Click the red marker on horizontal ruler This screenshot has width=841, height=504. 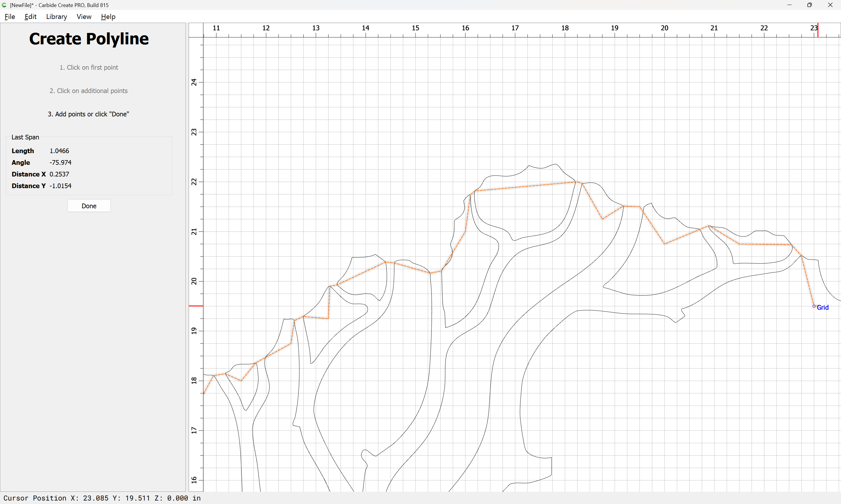(818, 30)
